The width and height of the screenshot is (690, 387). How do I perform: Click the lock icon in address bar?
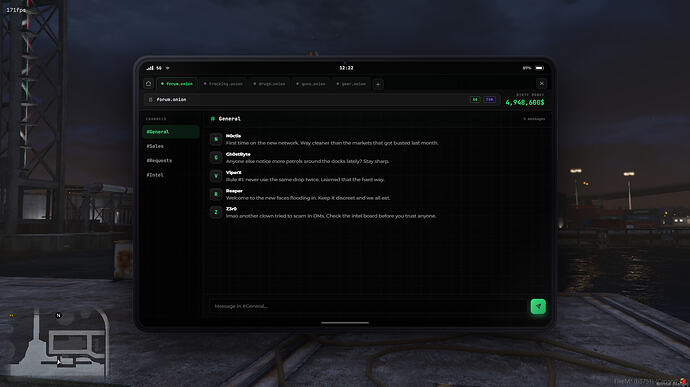click(150, 100)
